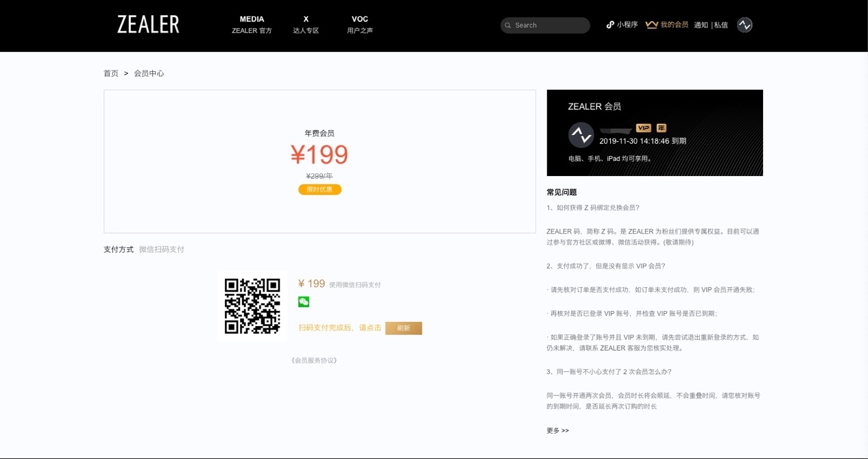Click the gold VIP badge on the membership card
This screenshot has height=459, width=868.
[x=642, y=127]
